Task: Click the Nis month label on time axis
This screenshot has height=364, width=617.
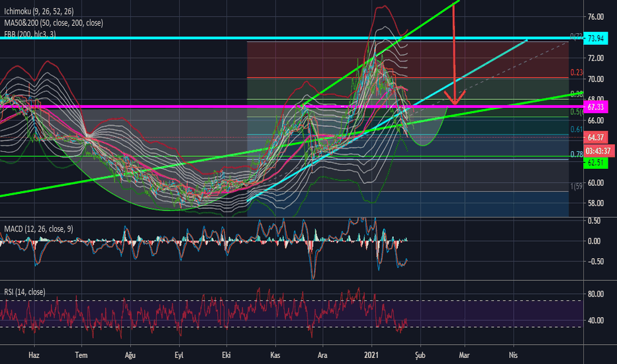Action: tap(513, 355)
